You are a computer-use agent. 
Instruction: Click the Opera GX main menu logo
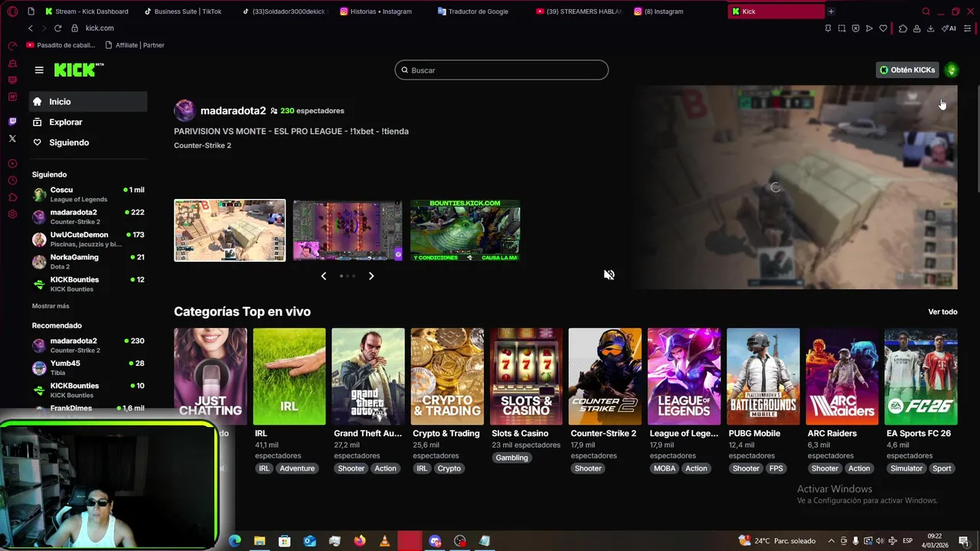[x=12, y=11]
